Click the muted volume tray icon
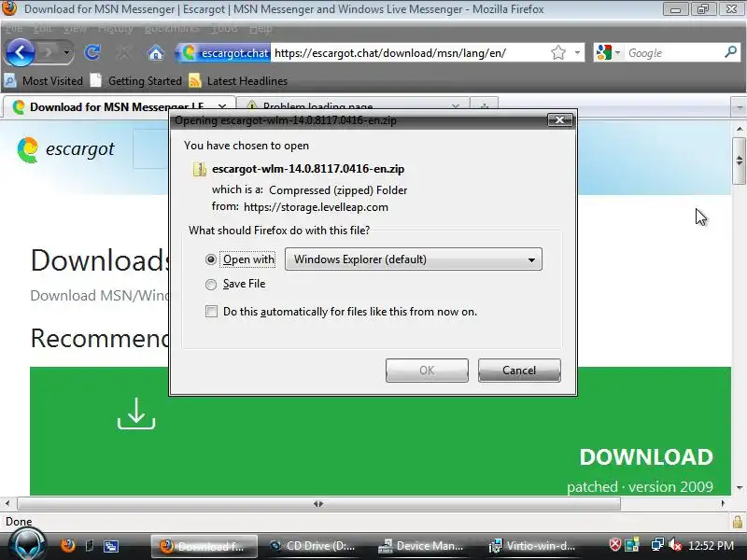The height and width of the screenshot is (560, 747). pyautogui.click(x=675, y=545)
